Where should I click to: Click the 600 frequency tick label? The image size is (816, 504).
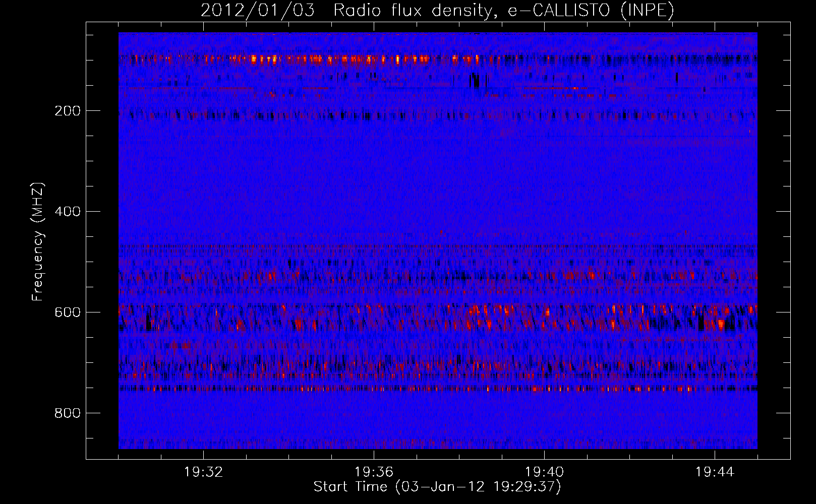(x=68, y=312)
